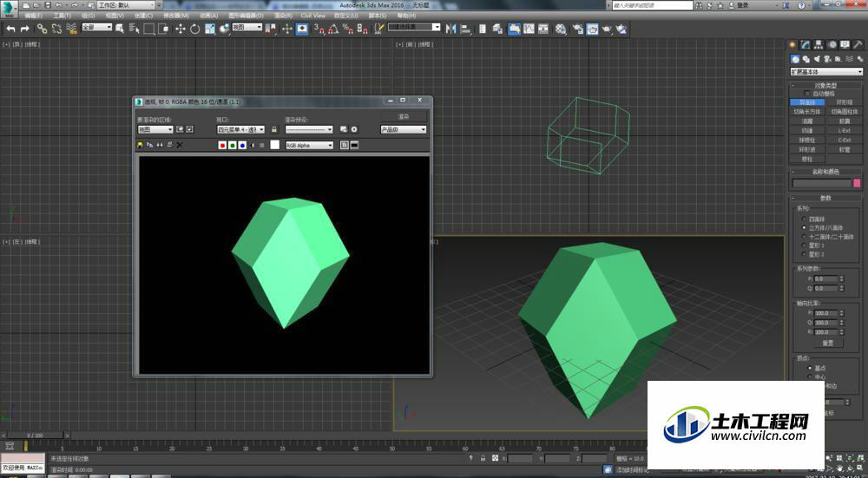Click the Undo arrow in main toolbar

[x=10, y=29]
